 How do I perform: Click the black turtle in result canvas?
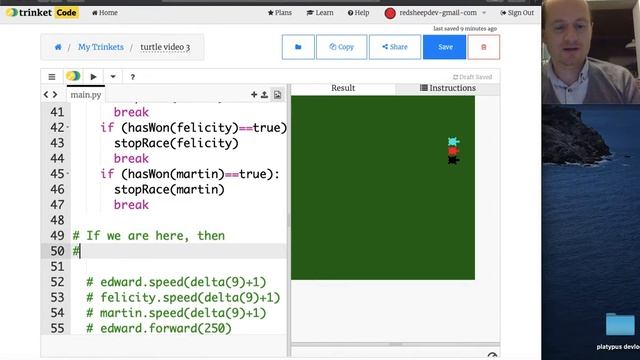click(453, 160)
